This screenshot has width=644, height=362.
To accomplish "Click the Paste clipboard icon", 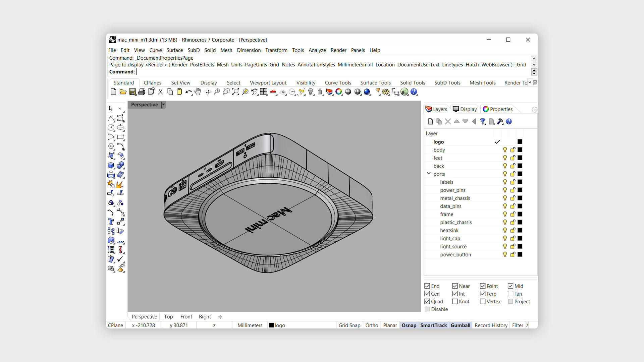I will click(179, 92).
